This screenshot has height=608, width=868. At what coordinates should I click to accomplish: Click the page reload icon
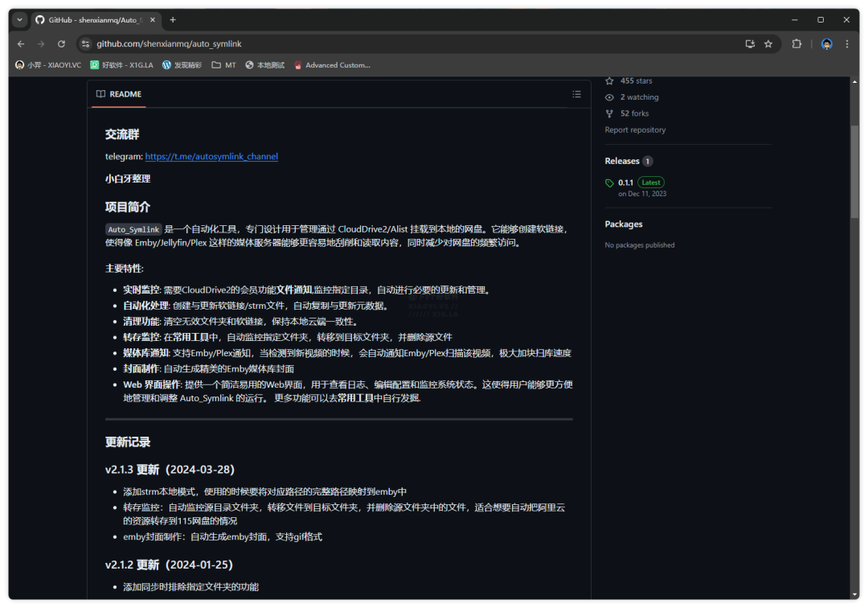[61, 44]
